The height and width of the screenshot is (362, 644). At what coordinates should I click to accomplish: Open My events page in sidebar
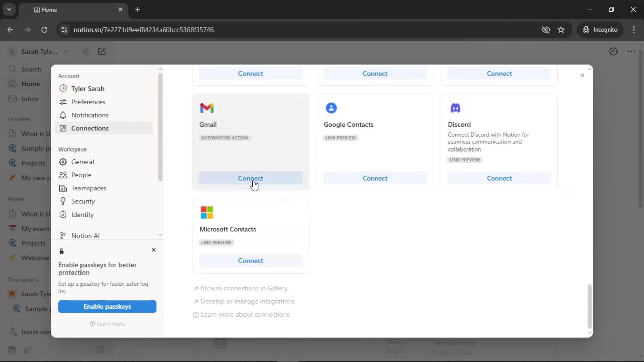point(30,229)
